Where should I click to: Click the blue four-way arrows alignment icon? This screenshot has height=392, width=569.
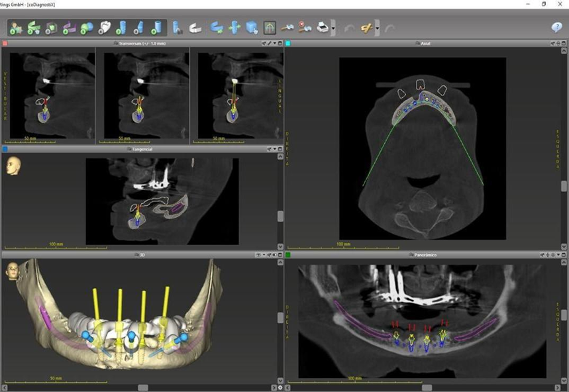point(234,28)
